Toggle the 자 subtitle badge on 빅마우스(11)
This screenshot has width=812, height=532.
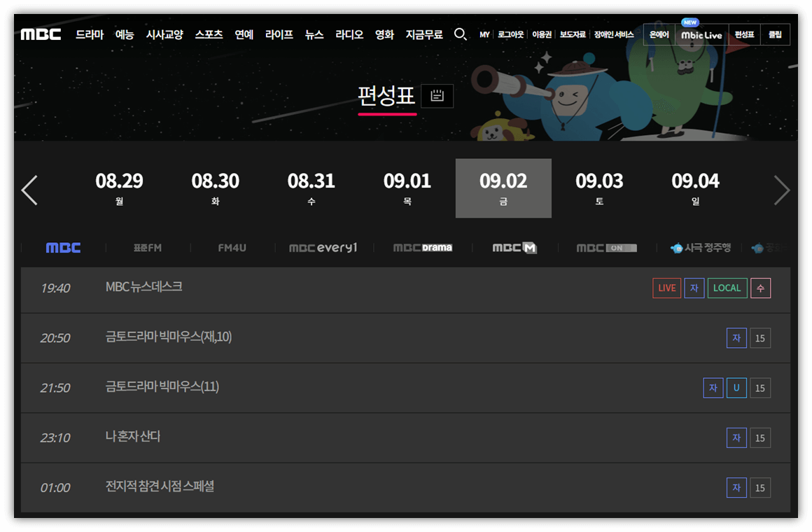713,388
